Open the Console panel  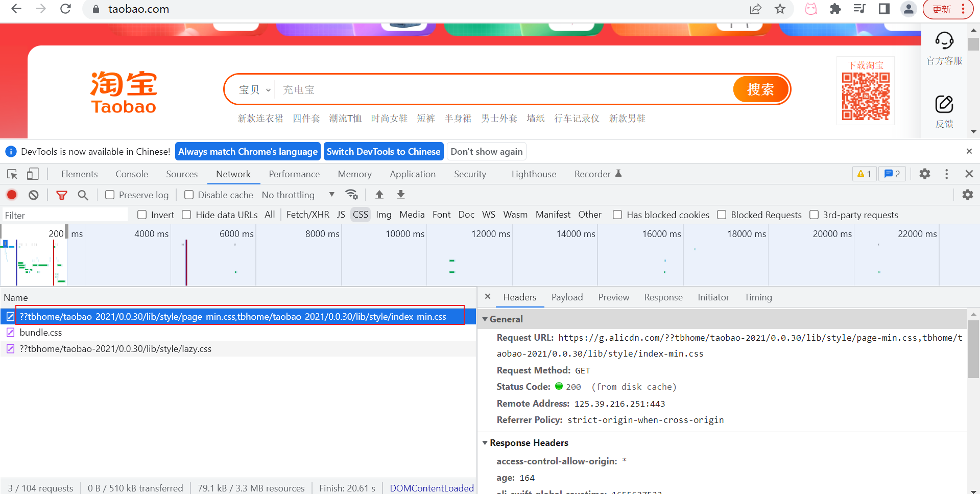click(131, 174)
